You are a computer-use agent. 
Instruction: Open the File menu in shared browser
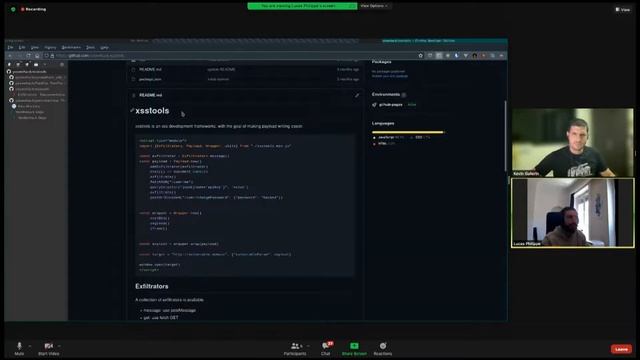(10, 47)
